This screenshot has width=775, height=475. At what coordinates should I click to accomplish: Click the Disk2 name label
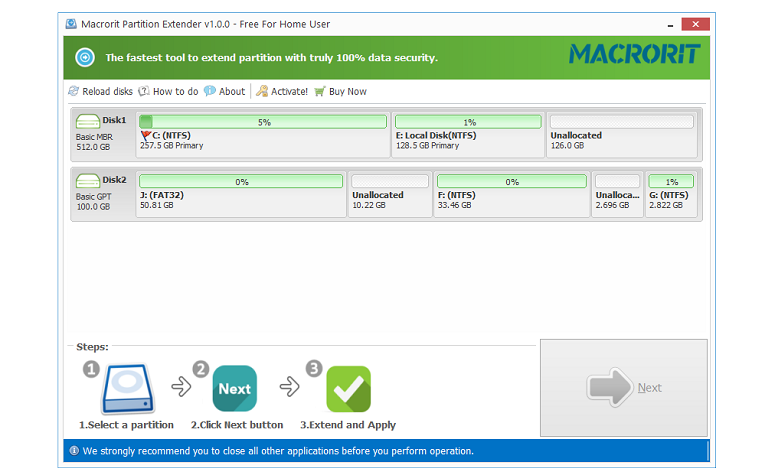(114, 180)
